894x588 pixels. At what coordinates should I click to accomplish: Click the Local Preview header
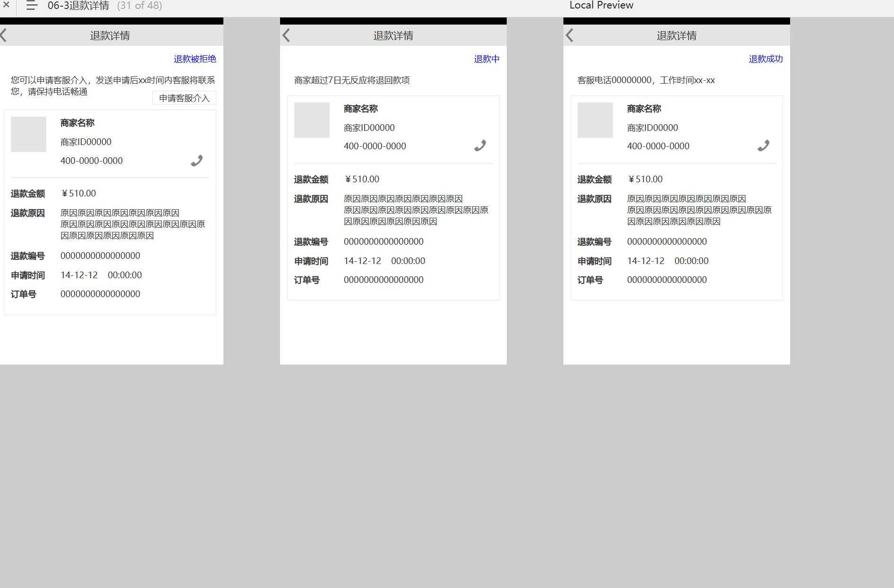601,5
